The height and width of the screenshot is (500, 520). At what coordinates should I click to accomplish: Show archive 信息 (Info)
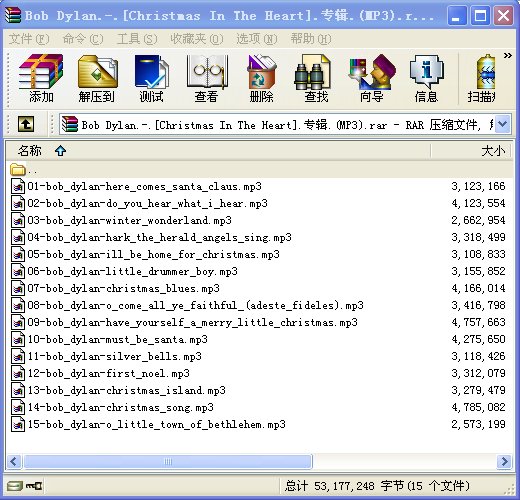[427, 79]
